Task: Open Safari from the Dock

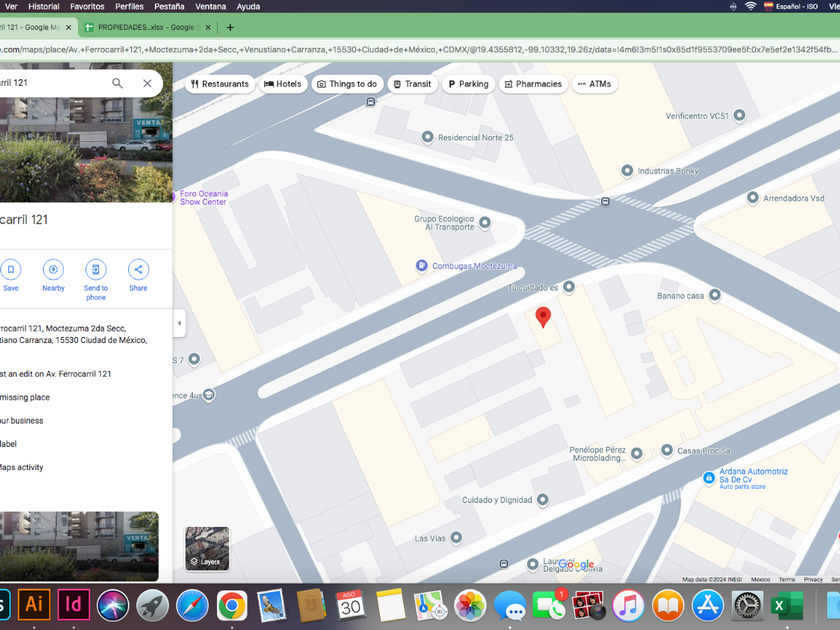Action: (192, 605)
